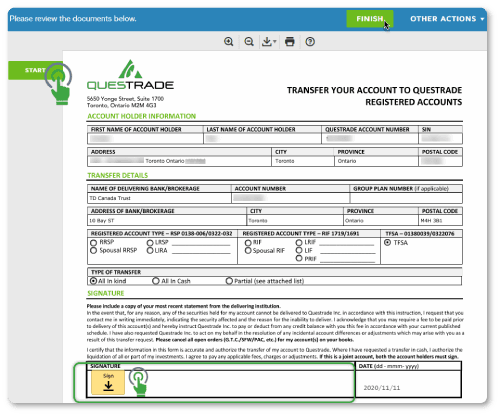
Task: Select the LRSP radio button
Action: 150,242
